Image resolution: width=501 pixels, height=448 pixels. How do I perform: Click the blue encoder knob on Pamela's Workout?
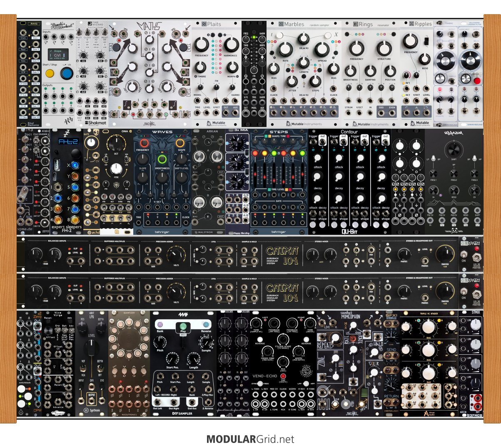point(66,74)
